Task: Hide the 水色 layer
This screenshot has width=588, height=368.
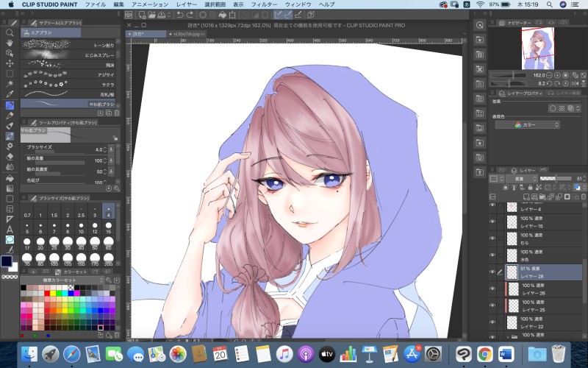Action: pyautogui.click(x=492, y=255)
